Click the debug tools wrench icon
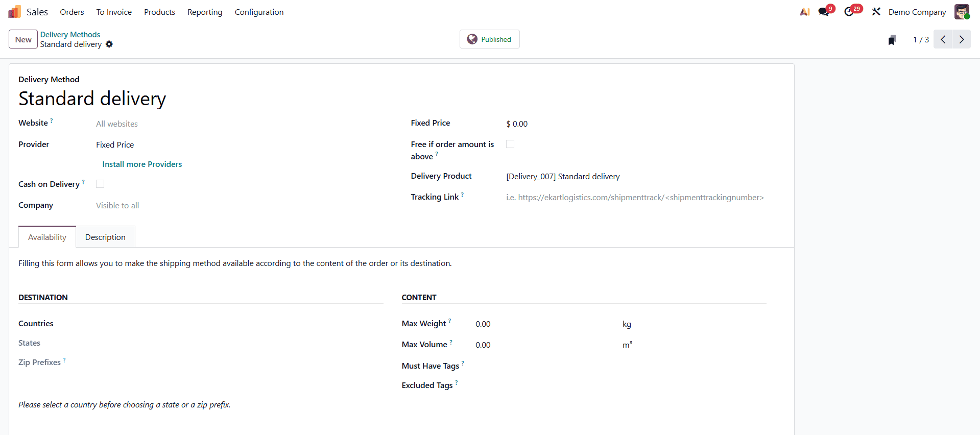Viewport: 980px width, 435px height. (x=876, y=12)
